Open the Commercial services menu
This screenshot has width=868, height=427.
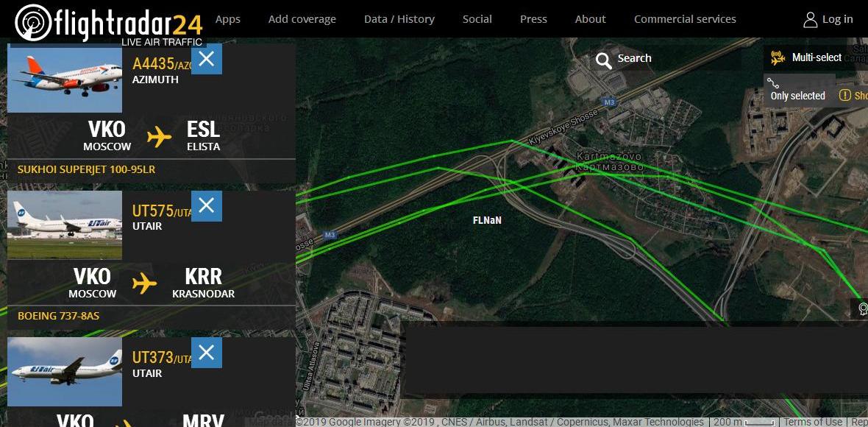pos(685,19)
